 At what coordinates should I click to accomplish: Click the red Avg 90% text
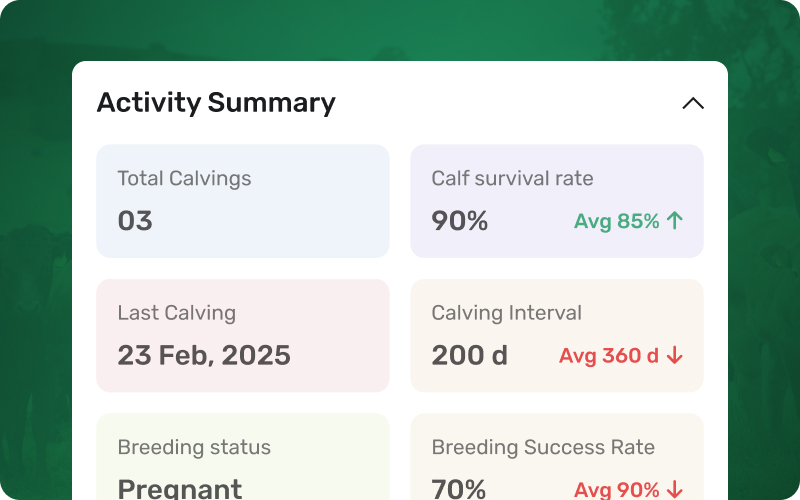tap(616, 489)
